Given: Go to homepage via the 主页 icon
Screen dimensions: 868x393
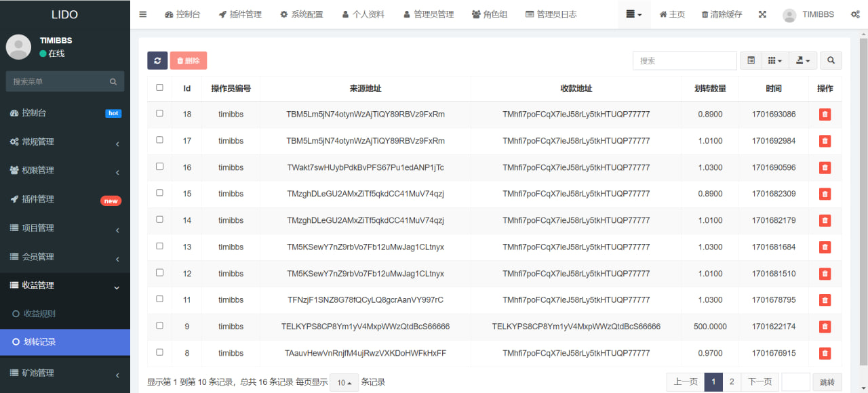Looking at the screenshot, I should click(671, 14).
